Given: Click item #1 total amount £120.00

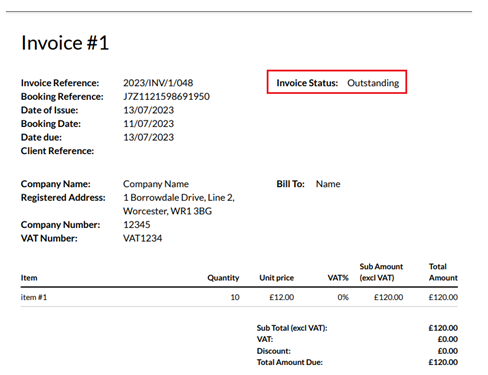Looking at the screenshot, I should [x=443, y=297].
